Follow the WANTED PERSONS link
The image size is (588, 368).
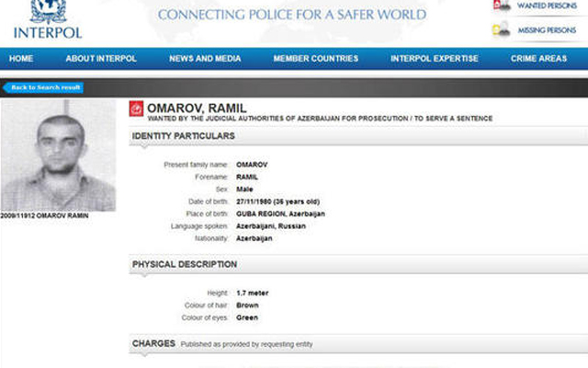pyautogui.click(x=547, y=6)
